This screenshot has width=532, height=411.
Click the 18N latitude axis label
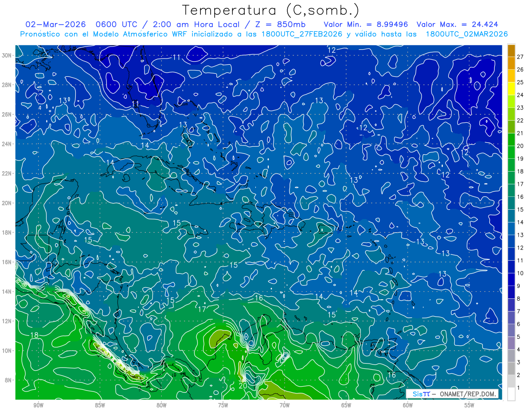(x=8, y=232)
